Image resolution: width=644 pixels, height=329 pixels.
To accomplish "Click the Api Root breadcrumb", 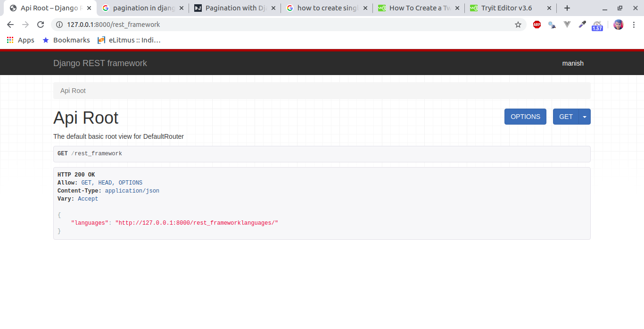I will pos(73,91).
